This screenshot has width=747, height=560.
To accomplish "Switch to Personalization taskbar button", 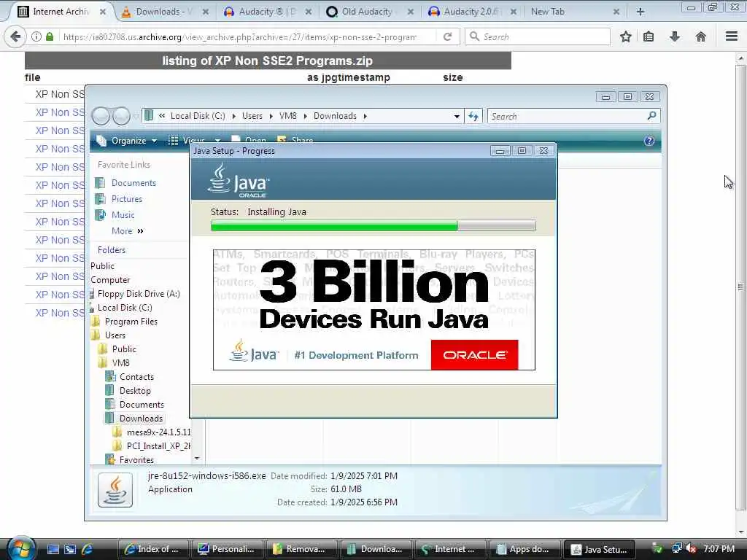I will (228, 549).
